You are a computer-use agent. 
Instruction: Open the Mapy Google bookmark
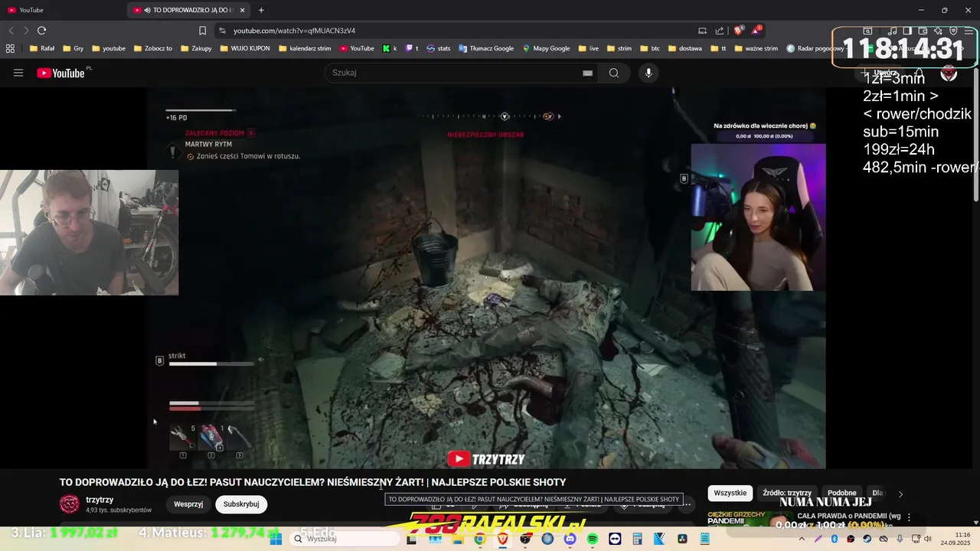point(546,48)
